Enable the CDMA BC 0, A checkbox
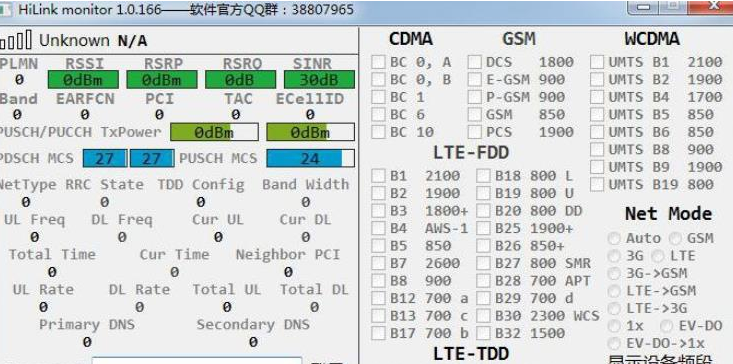733x364 pixels. 378,62
